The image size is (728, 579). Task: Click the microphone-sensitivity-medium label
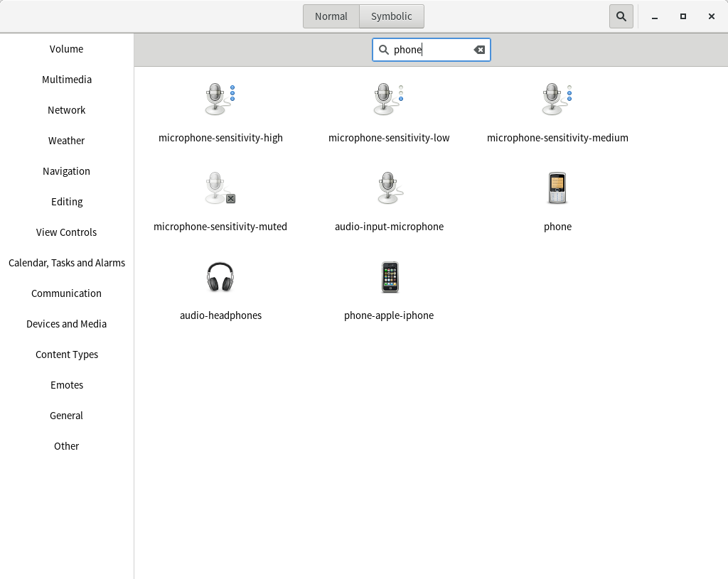click(x=557, y=139)
